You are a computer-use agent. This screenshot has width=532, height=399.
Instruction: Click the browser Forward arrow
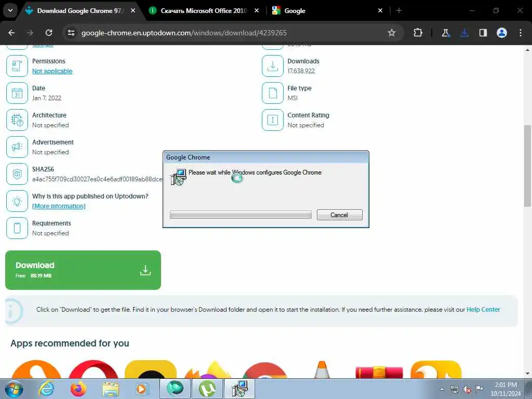click(30, 33)
